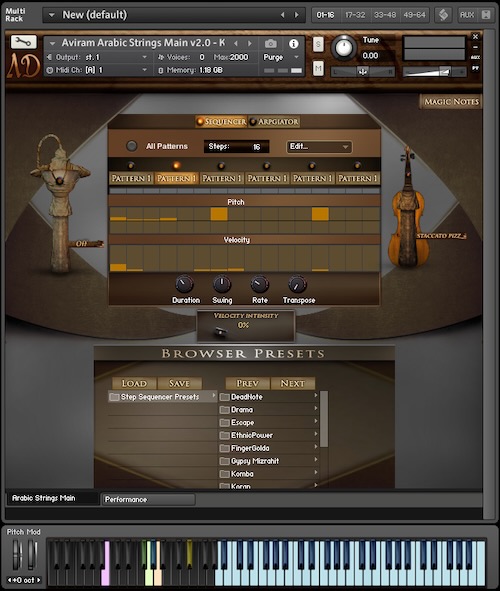Open the EthnicPower preset folder

coord(269,435)
